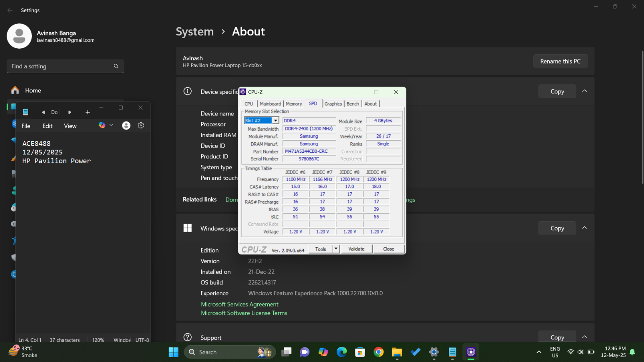The height and width of the screenshot is (362, 644).
Task: Launch the Teams chat taskbar icon
Action: pos(305,352)
